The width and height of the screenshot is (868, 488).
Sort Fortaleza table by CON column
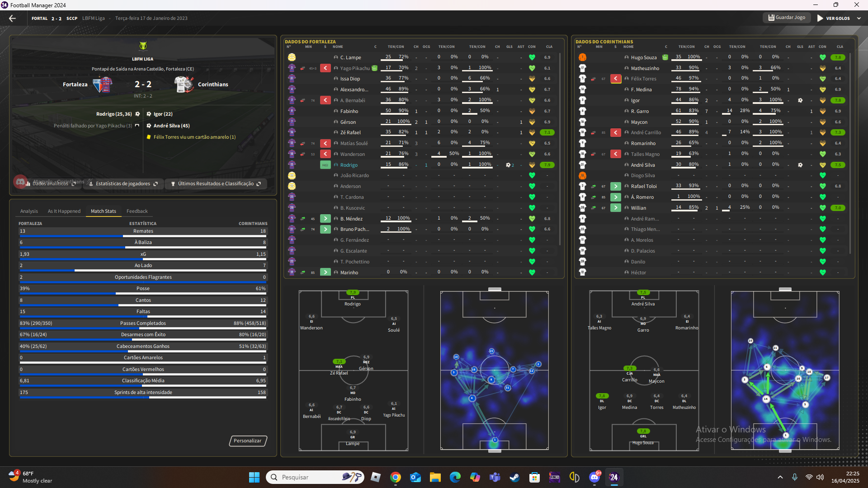532,47
